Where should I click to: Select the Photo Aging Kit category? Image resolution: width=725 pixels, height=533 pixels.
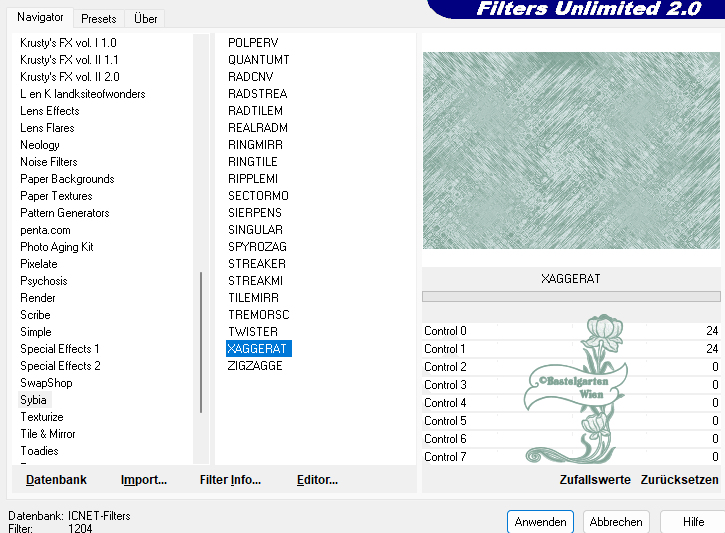click(57, 247)
